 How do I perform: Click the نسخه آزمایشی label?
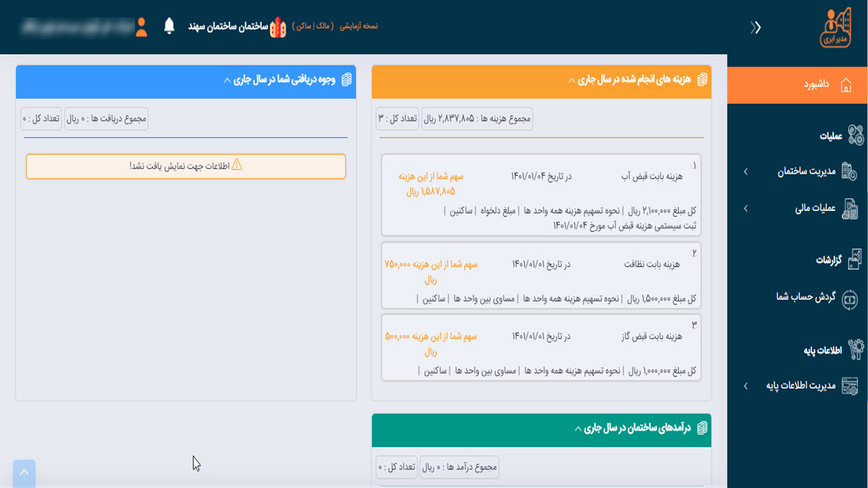tap(359, 26)
